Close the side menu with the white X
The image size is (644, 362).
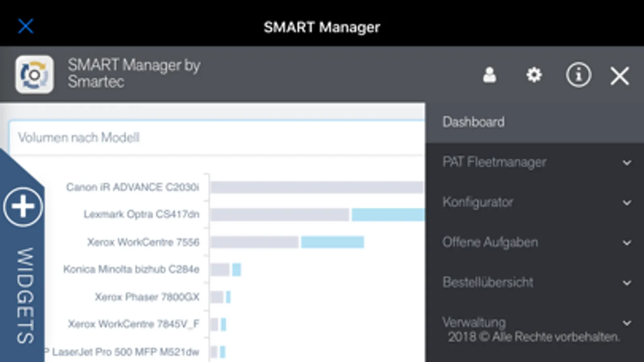619,76
